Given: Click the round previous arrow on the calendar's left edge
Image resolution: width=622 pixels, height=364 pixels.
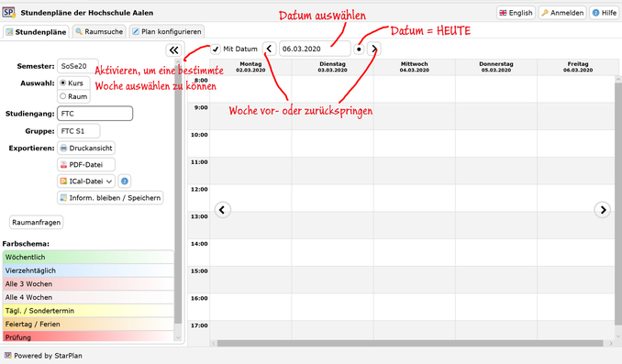Looking at the screenshot, I should 222,210.
